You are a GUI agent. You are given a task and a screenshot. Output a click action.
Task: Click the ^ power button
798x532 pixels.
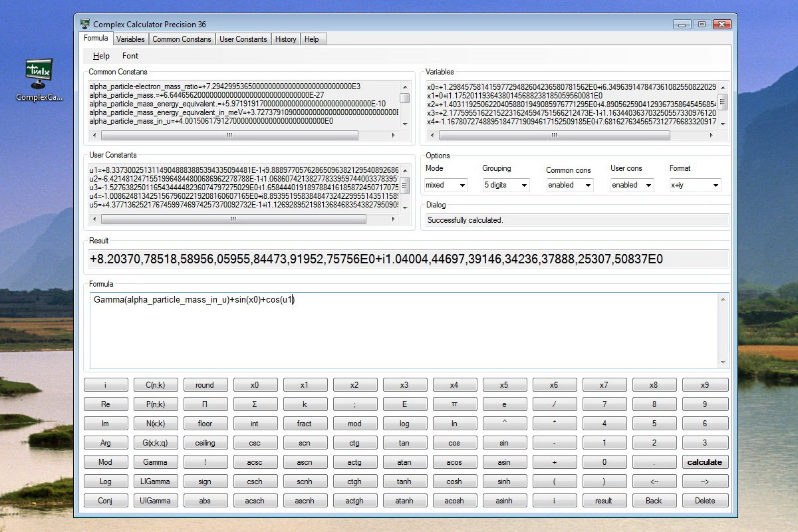coord(504,424)
